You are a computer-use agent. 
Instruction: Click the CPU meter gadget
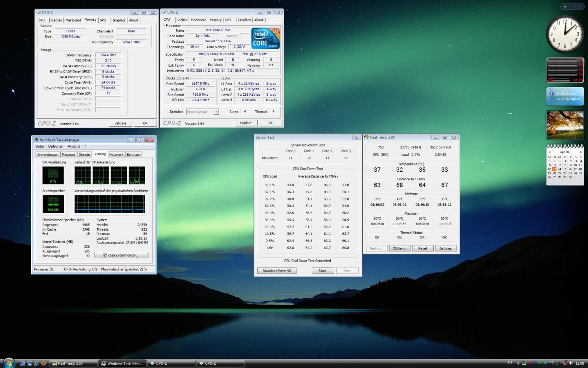click(x=565, y=70)
